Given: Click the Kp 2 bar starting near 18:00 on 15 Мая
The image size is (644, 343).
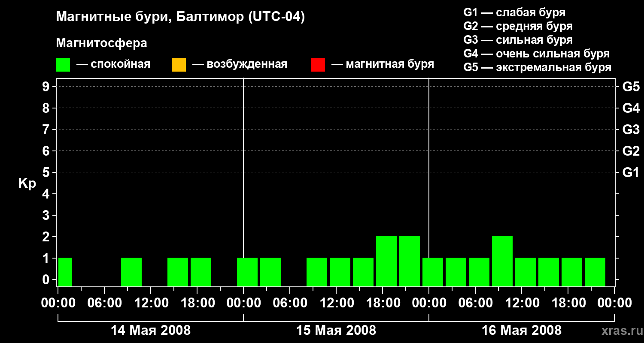Looking at the screenshot, I should pos(386,261).
